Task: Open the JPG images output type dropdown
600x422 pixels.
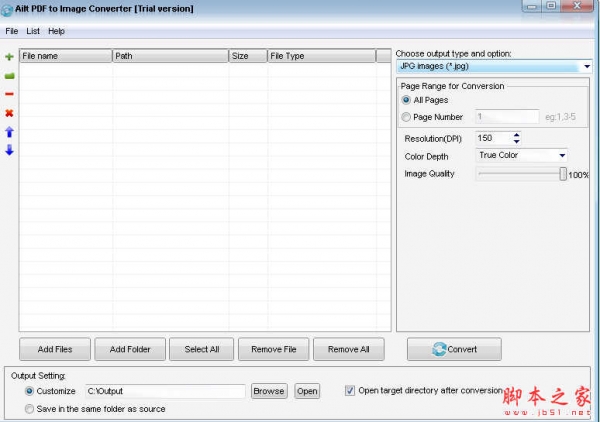Action: 587,67
